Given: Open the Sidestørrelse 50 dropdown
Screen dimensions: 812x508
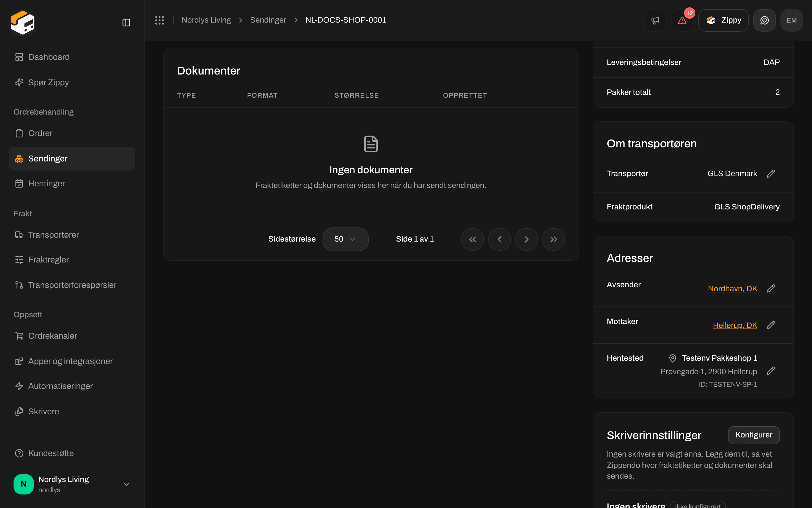Looking at the screenshot, I should [345, 239].
